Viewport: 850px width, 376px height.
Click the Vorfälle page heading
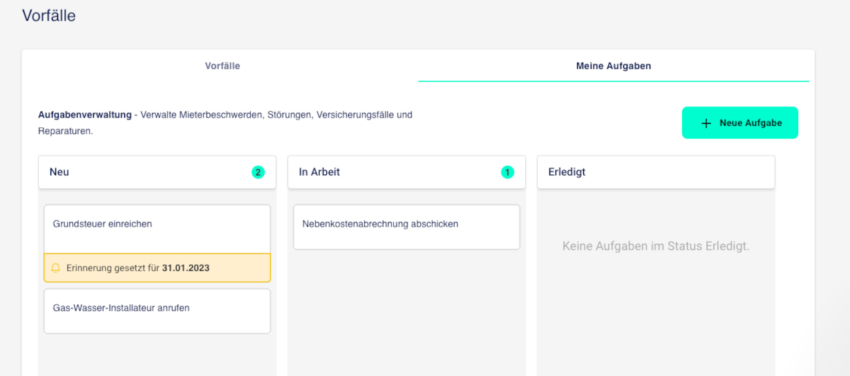coord(49,15)
